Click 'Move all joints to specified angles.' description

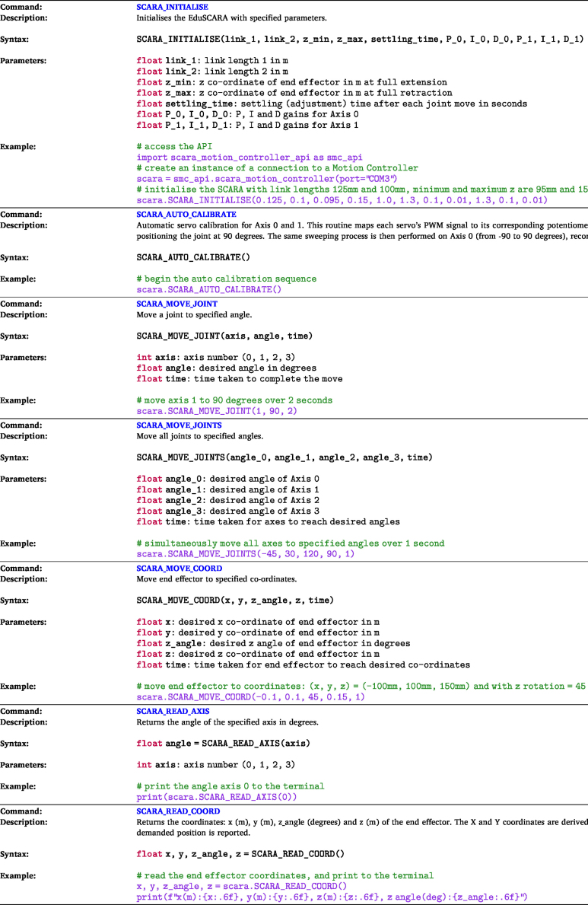(199, 436)
